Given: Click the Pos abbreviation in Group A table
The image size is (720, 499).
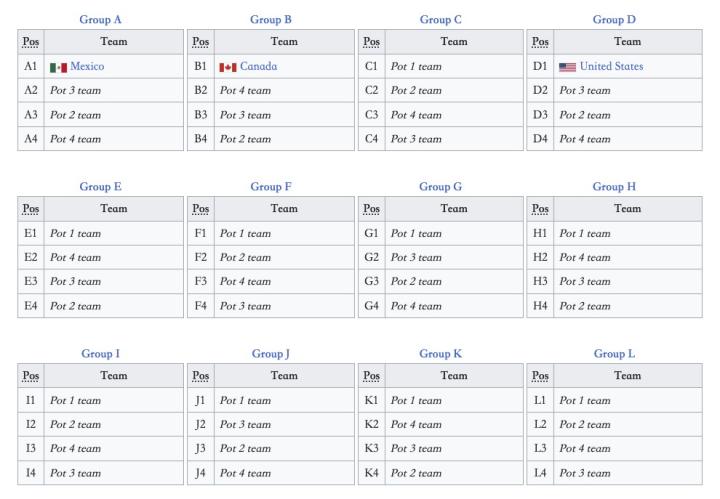Looking at the screenshot, I should (x=30, y=42).
